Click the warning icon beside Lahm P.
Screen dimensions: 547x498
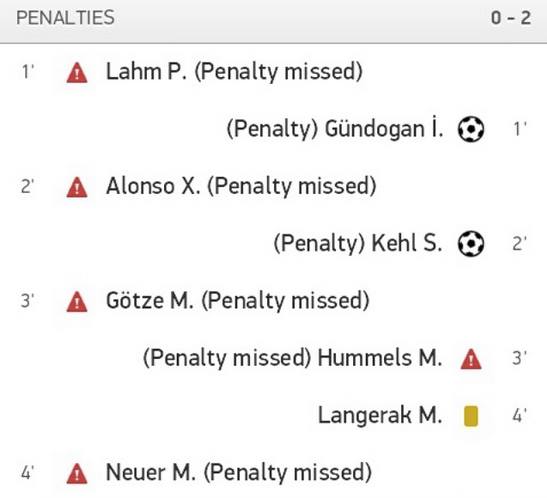[77, 73]
